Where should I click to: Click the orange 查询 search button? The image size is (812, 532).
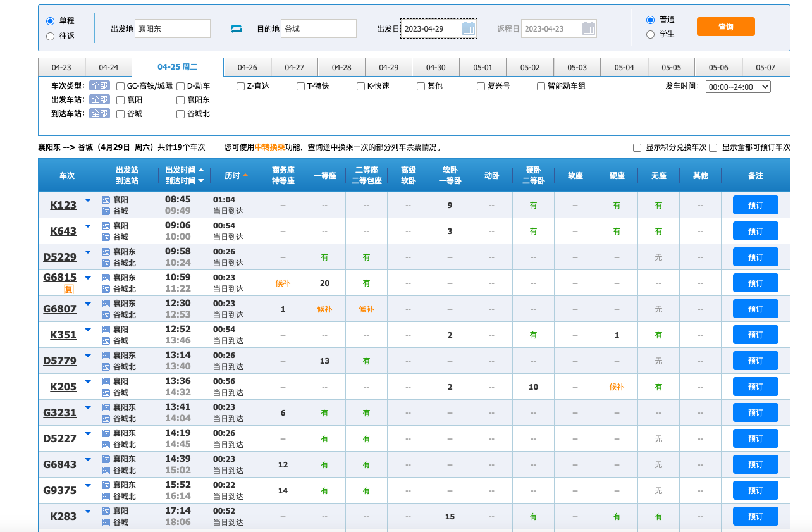point(725,27)
